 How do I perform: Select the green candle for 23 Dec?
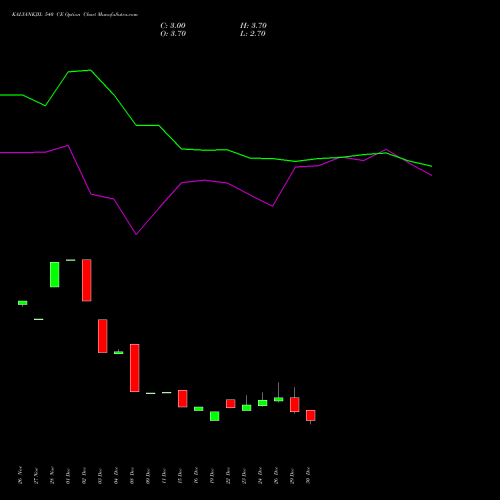247,408
